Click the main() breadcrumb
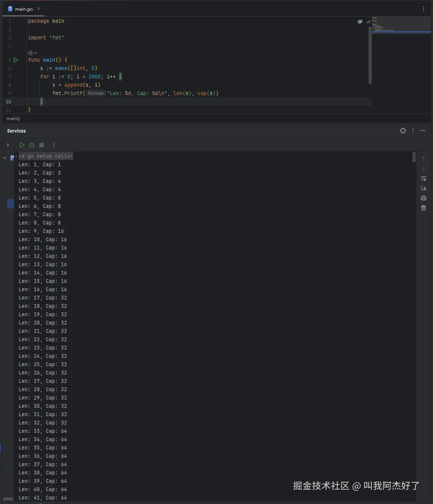433x504 pixels. (13, 119)
